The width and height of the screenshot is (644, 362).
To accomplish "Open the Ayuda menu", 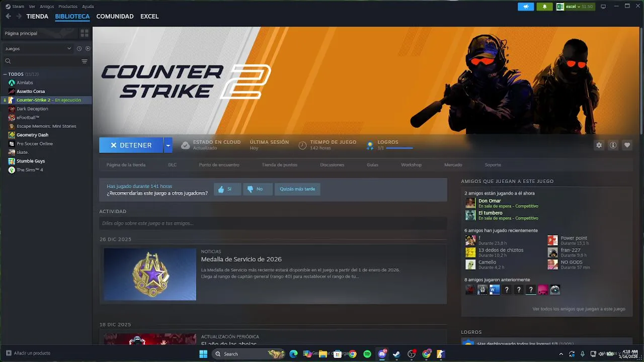I will [88, 7].
